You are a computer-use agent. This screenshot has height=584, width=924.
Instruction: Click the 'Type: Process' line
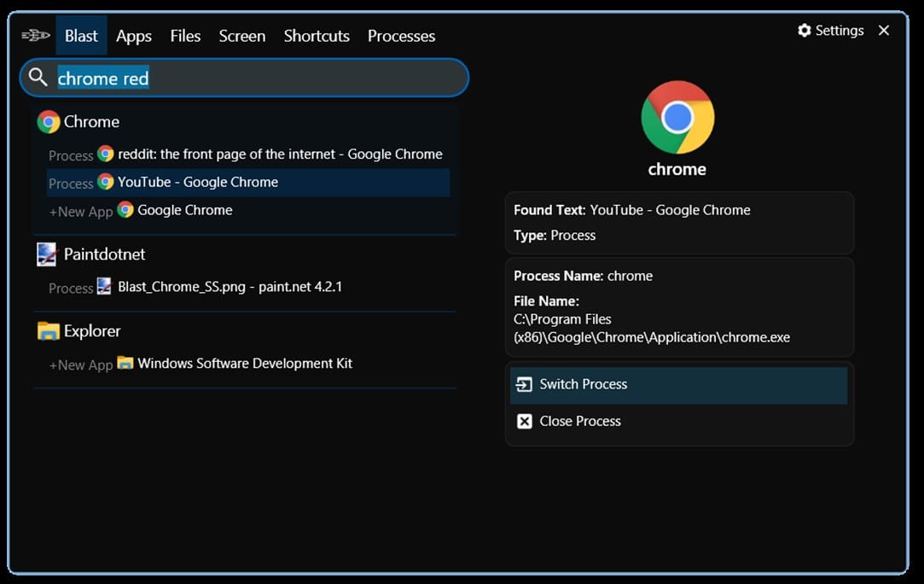point(555,236)
